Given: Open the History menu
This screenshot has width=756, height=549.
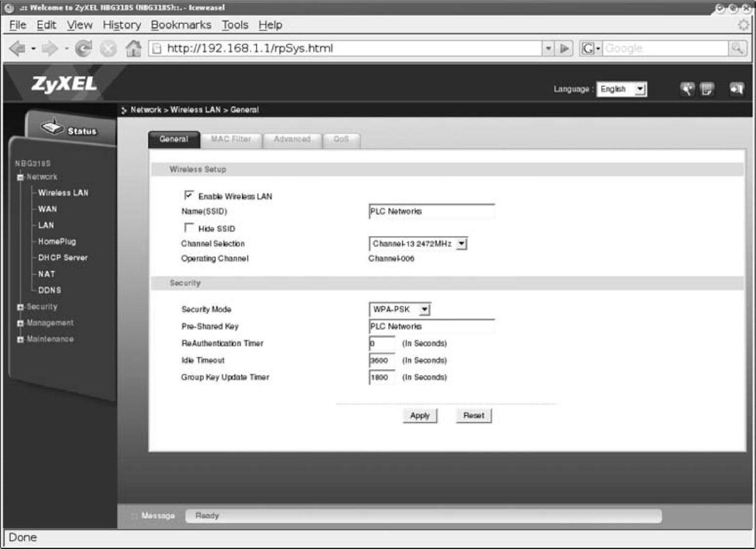Looking at the screenshot, I should pos(122,25).
